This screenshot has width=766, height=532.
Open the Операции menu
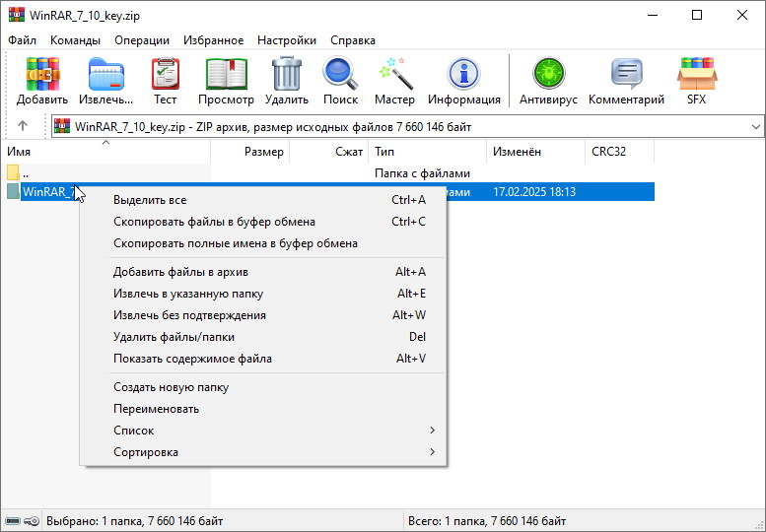pyautogui.click(x=142, y=40)
